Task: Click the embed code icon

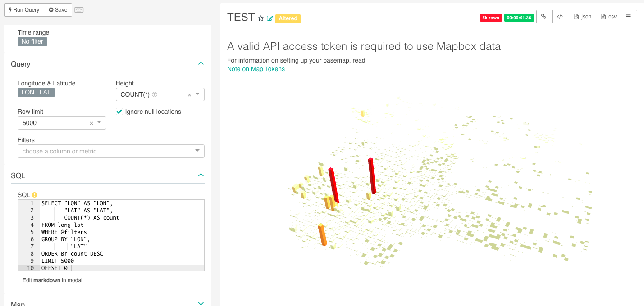Action: [560, 17]
